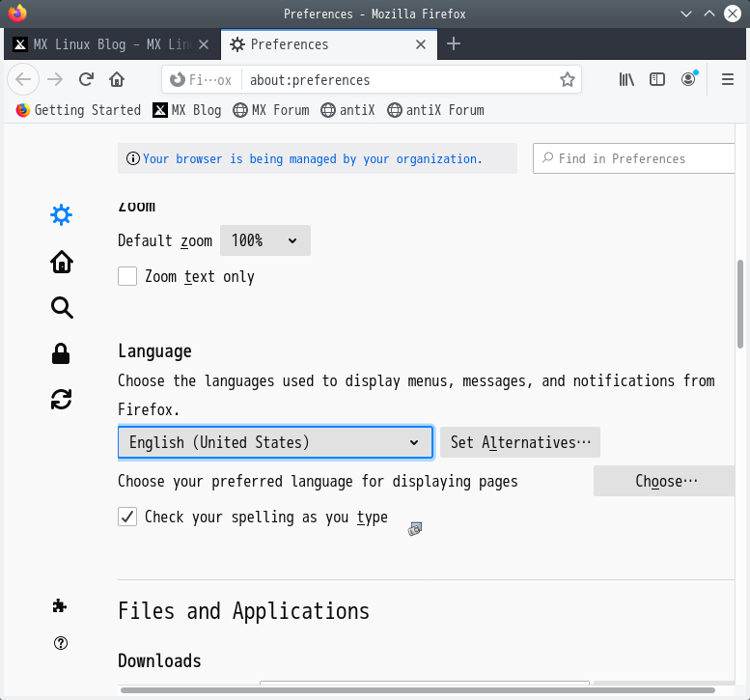Click Choose button for page languages
This screenshot has width=750, height=700.
click(664, 481)
